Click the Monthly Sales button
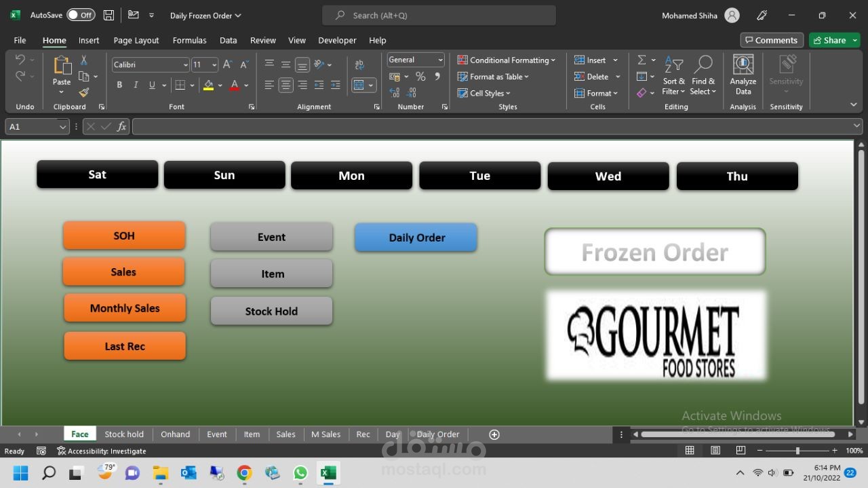The image size is (868, 488). pyautogui.click(x=125, y=308)
